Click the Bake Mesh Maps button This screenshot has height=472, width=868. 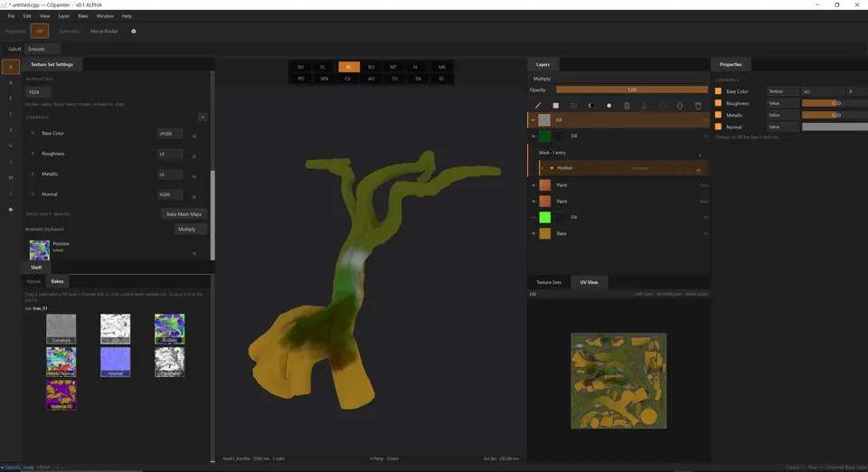[x=184, y=214]
